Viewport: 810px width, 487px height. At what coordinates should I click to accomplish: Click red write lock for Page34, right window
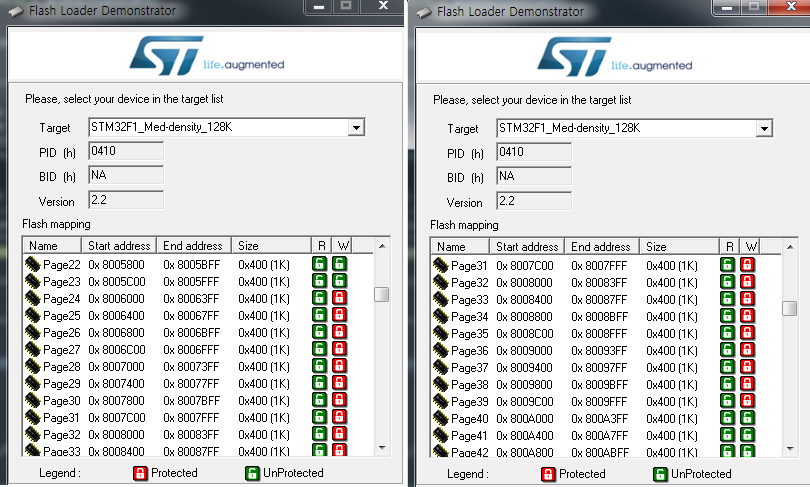[747, 316]
